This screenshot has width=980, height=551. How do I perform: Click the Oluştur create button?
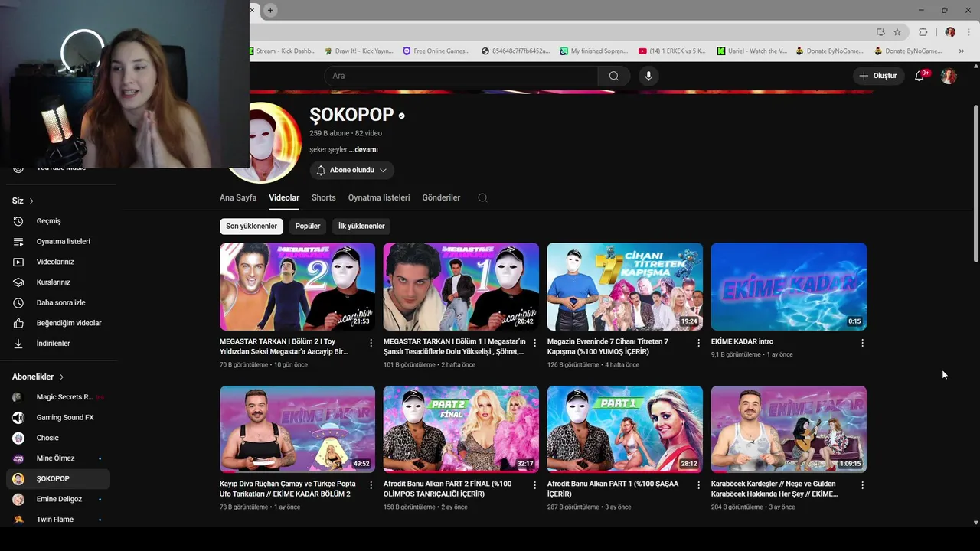click(x=878, y=76)
